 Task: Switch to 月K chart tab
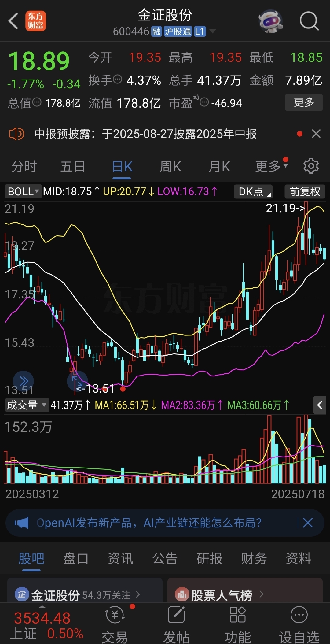(x=219, y=167)
